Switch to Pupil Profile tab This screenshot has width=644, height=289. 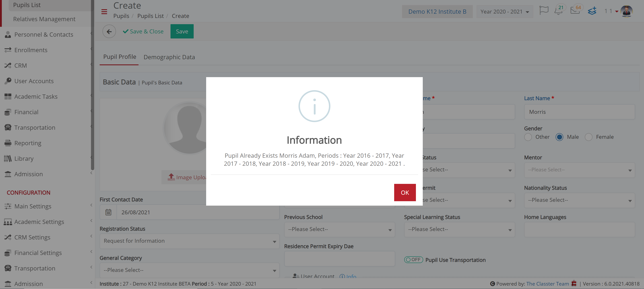120,57
